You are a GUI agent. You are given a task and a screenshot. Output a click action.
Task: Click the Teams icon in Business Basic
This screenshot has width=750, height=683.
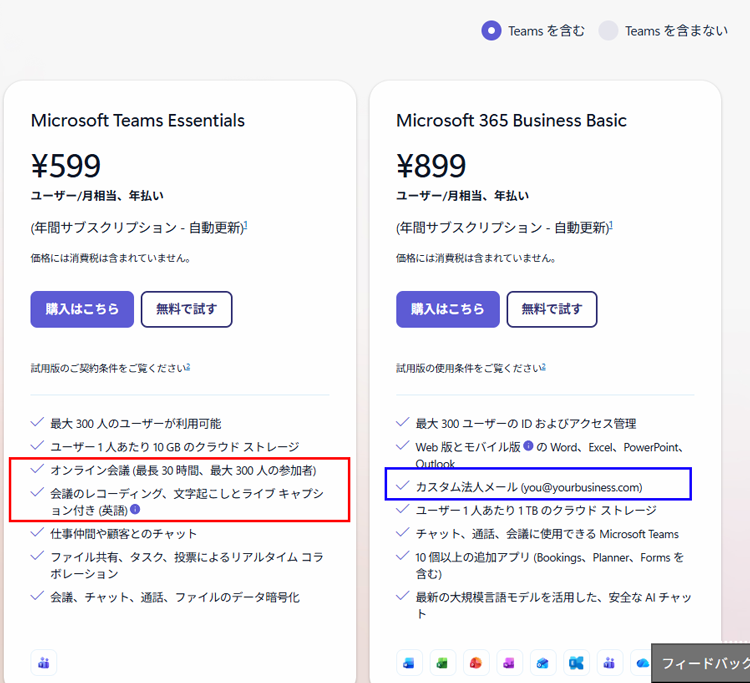(x=609, y=662)
